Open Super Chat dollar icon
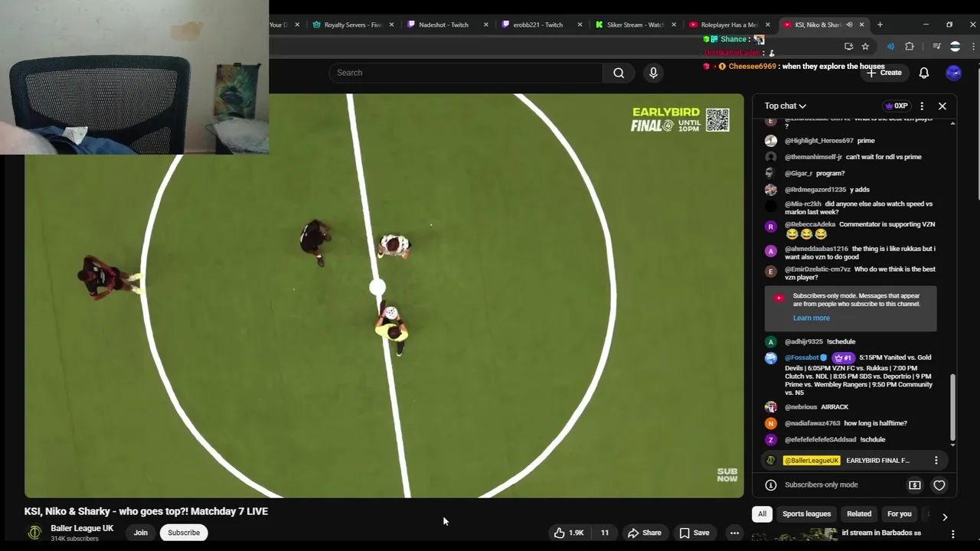 pos(915,485)
